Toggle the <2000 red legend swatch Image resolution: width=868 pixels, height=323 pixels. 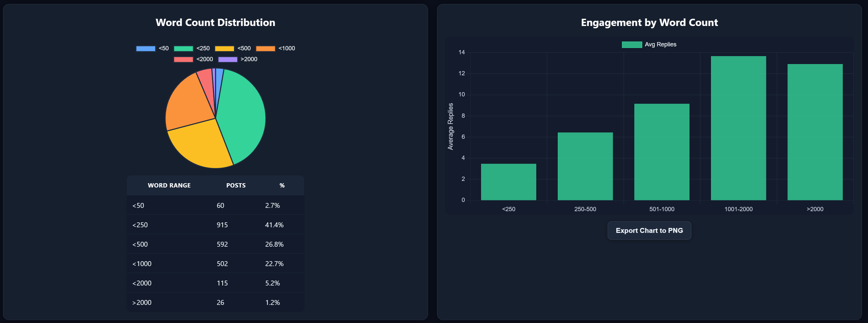tap(183, 59)
